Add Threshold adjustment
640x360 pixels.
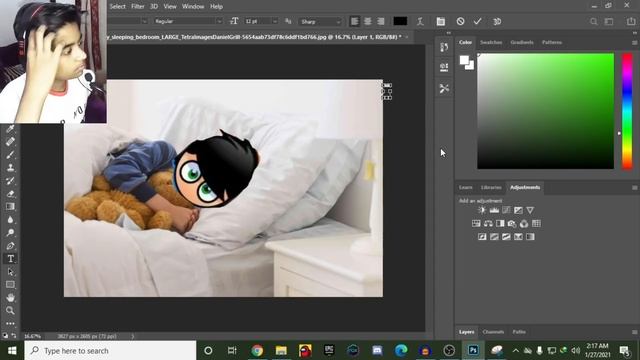[506, 237]
